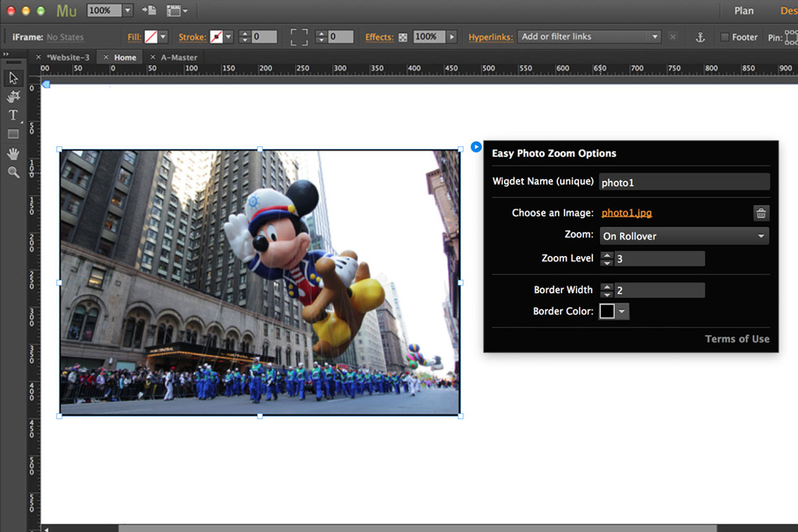Adjust stroke weight stepper arrows
This screenshot has width=798, height=532.
pos(244,37)
